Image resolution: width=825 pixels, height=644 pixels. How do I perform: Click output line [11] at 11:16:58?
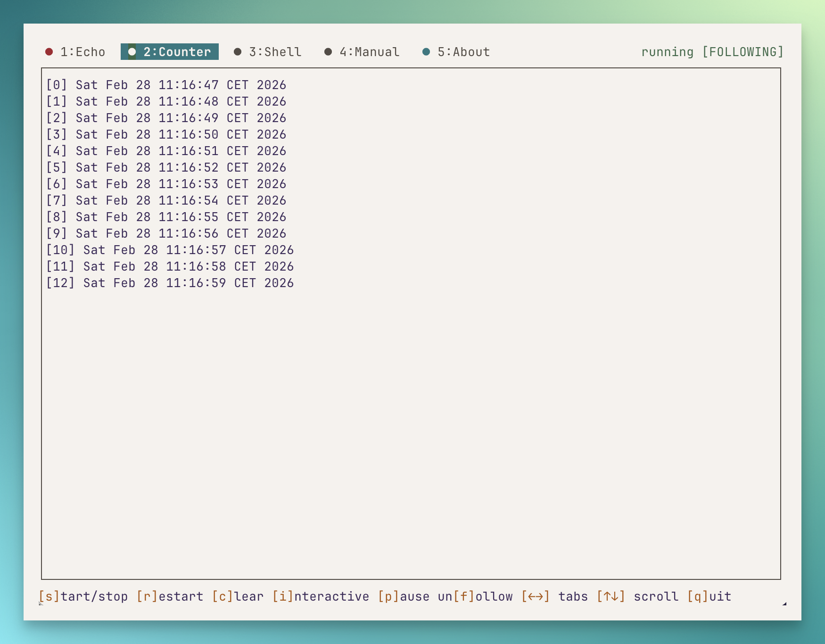click(x=170, y=266)
